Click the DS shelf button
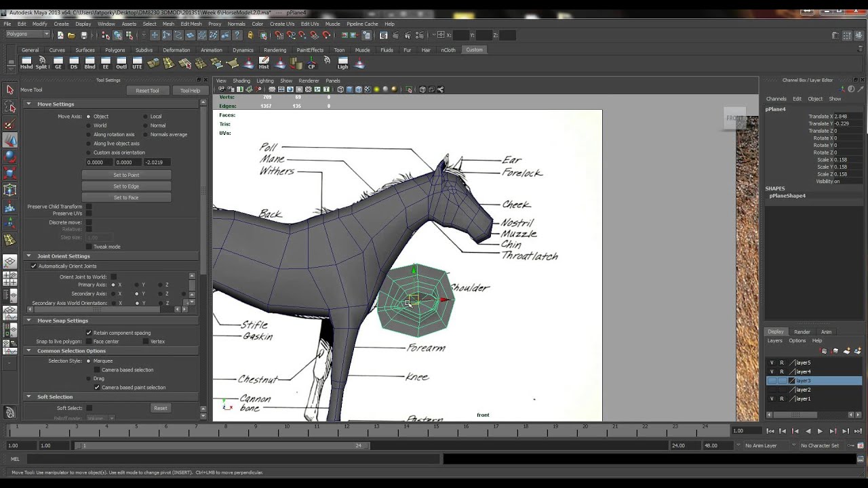Screen dimensions: 868x488 click(x=74, y=63)
